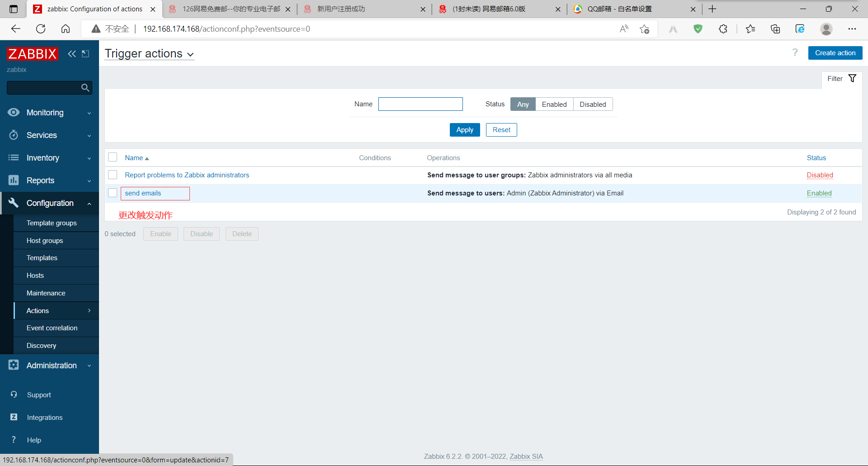This screenshot has height=466, width=868.
Task: Click the Integrations Z icon
Action: point(14,417)
